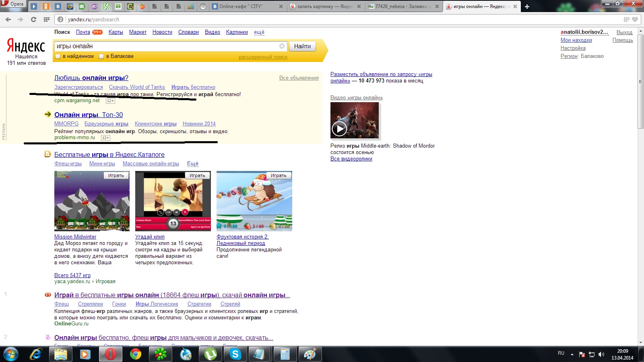Open 'Бесплатные игры в Яндекс.Каталоге' link
Screen dimensions: 644x362
(109, 155)
